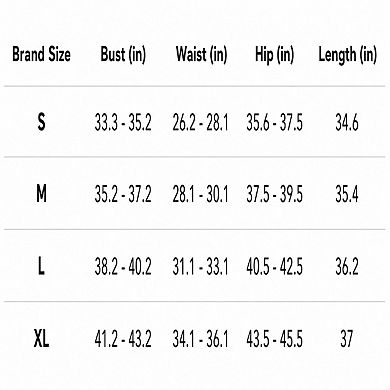
Task: Click hip value 37.5 - 39.5
Action: tap(275, 194)
